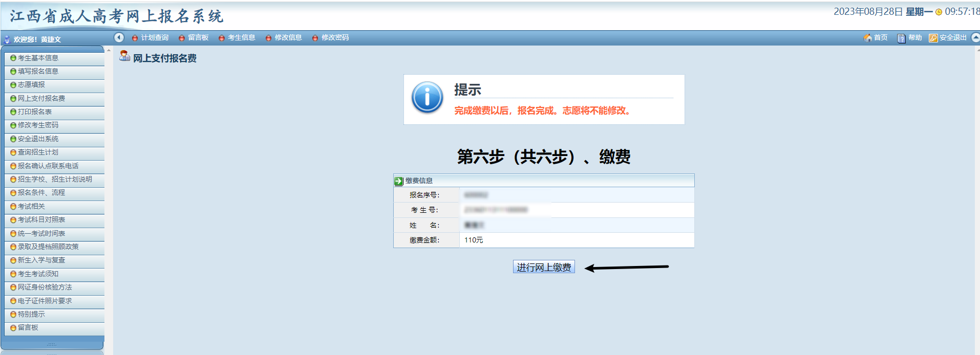Click the clock icon beside the time
The height and width of the screenshot is (355, 980).
[939, 12]
